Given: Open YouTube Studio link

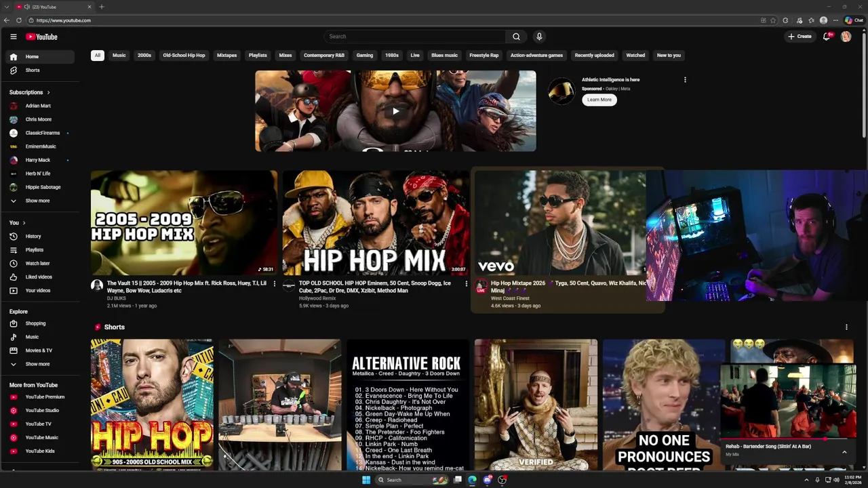Looking at the screenshot, I should point(40,411).
